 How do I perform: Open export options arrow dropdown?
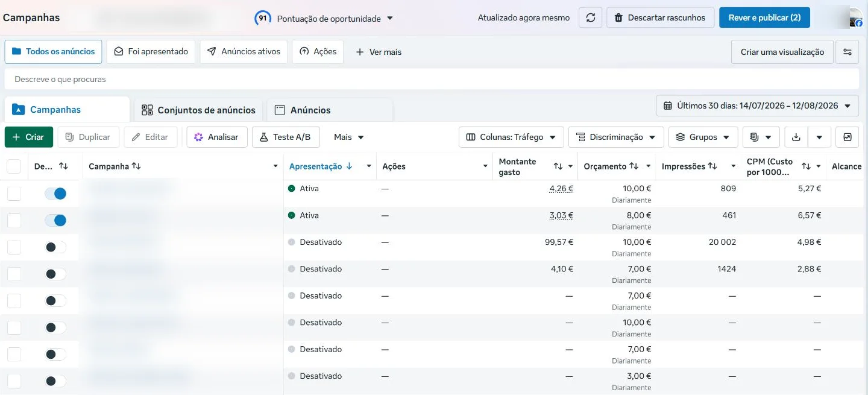pyautogui.click(x=819, y=137)
